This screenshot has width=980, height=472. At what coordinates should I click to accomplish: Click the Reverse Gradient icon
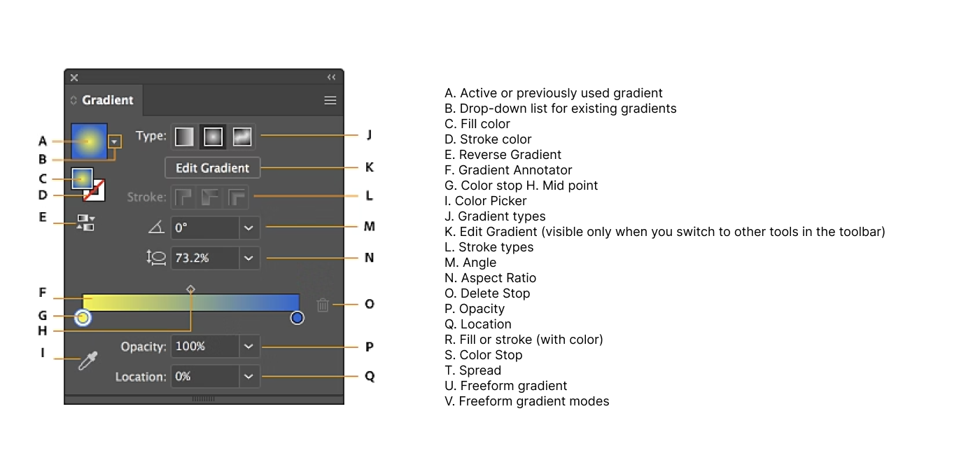pos(85,223)
